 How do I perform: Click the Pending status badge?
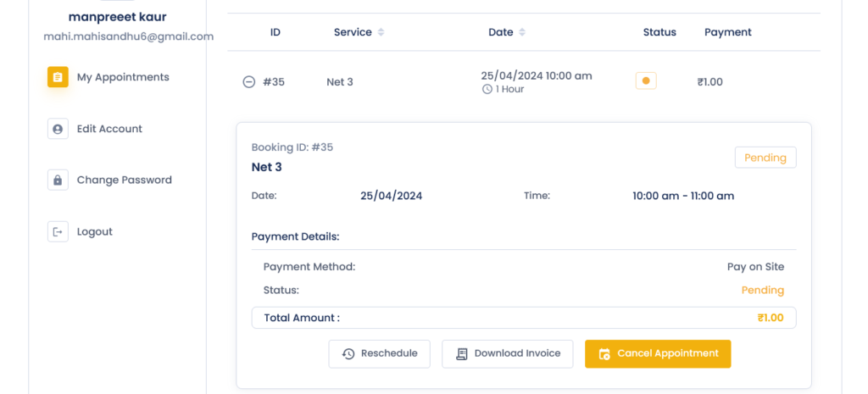coord(765,158)
